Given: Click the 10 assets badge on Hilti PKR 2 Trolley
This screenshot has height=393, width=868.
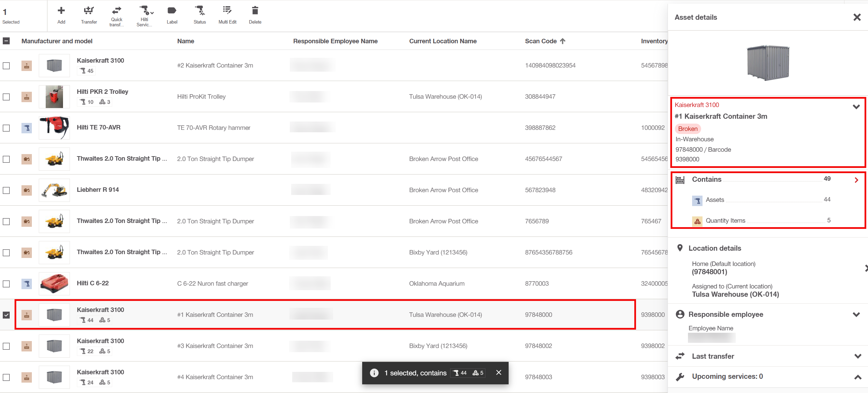Looking at the screenshot, I should [x=87, y=102].
